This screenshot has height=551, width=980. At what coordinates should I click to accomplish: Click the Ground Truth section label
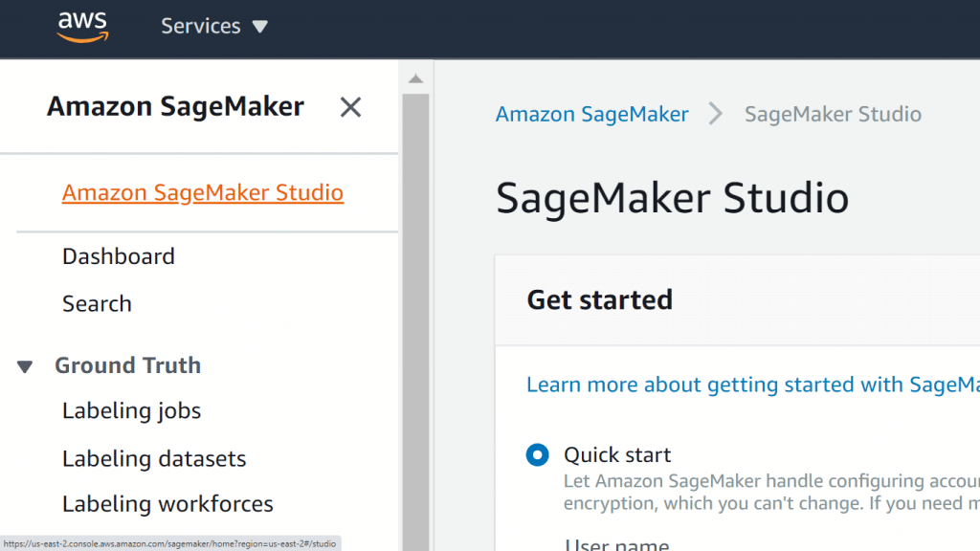[127, 365]
